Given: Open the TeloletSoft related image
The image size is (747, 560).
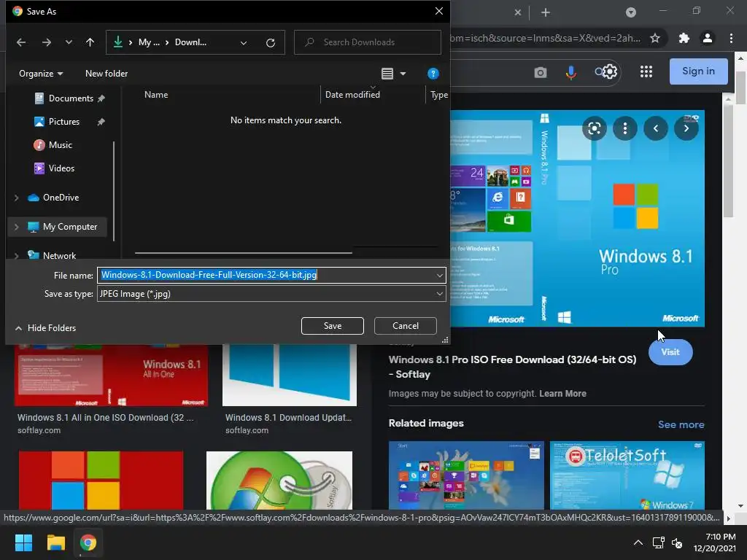Looking at the screenshot, I should click(627, 475).
